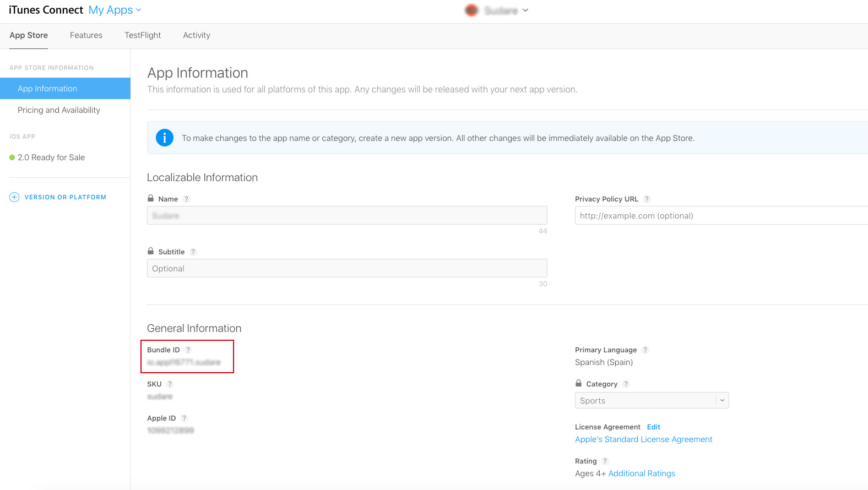Click the help icon beside Subtitle
868x490 pixels.
coord(193,252)
